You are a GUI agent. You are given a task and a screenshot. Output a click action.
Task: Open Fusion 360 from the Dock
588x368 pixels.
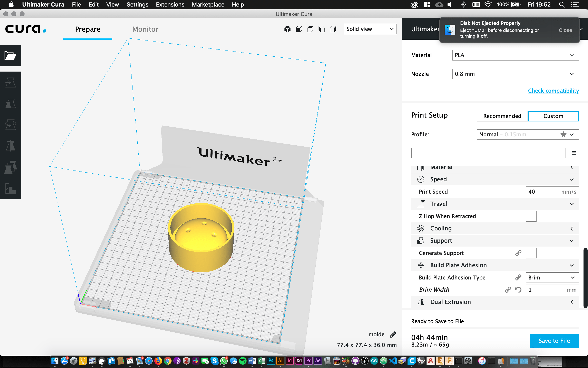click(449, 361)
